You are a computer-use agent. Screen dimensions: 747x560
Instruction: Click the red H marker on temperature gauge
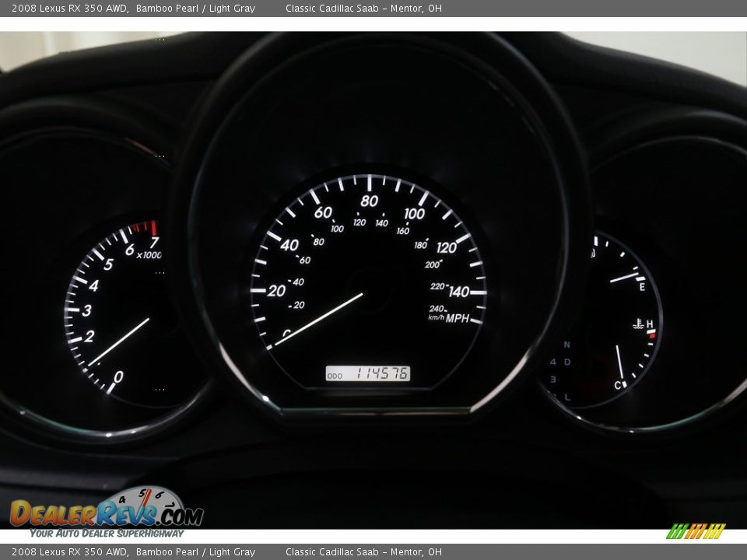click(654, 335)
